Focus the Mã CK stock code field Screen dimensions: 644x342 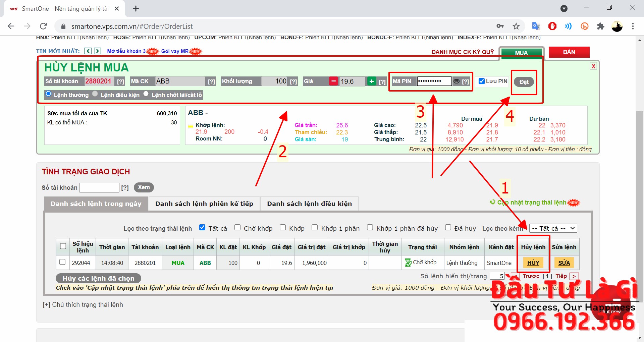(180, 81)
